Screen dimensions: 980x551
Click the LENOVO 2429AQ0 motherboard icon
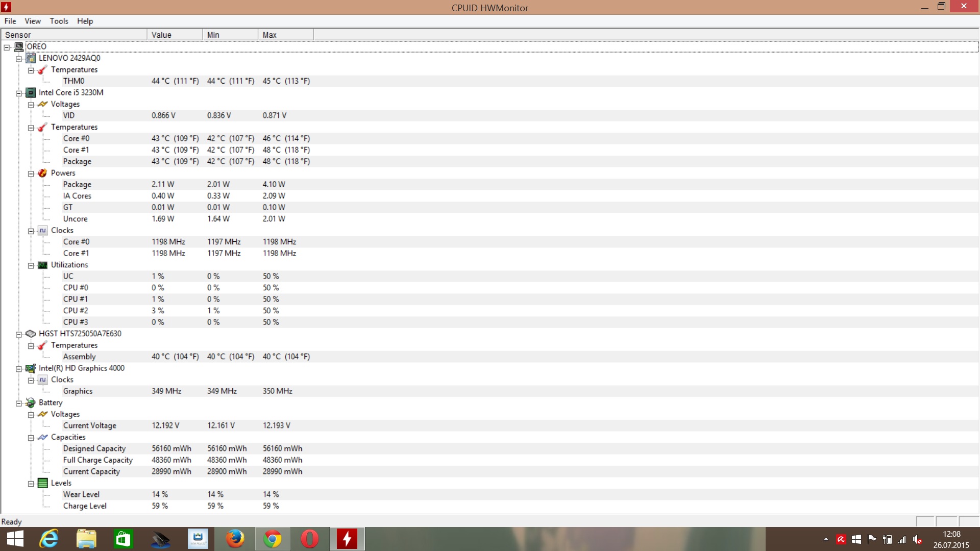pyautogui.click(x=31, y=58)
